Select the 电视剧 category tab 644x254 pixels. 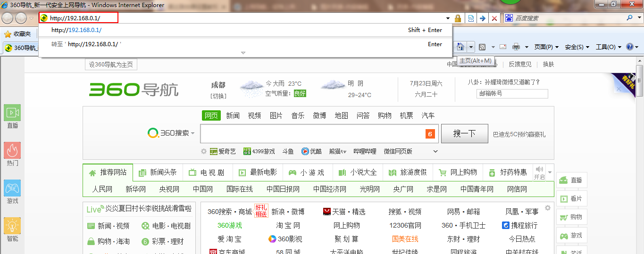[x=207, y=172]
